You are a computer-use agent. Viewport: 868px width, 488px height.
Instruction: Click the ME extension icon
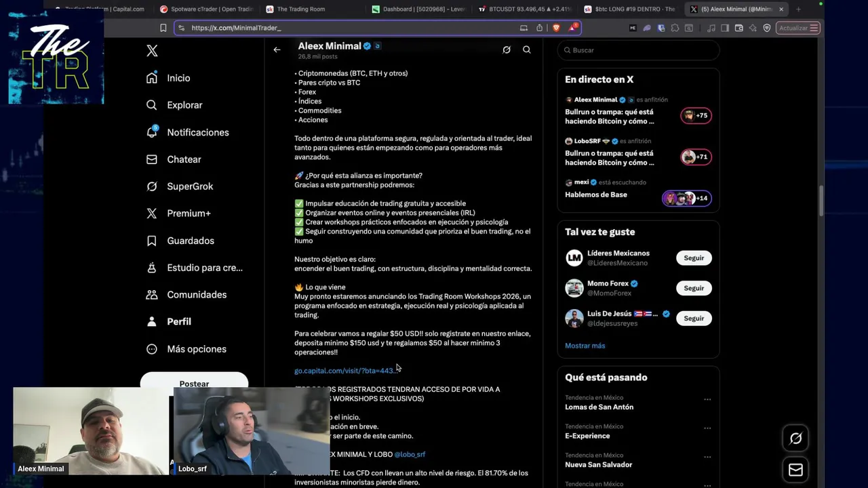(x=633, y=28)
